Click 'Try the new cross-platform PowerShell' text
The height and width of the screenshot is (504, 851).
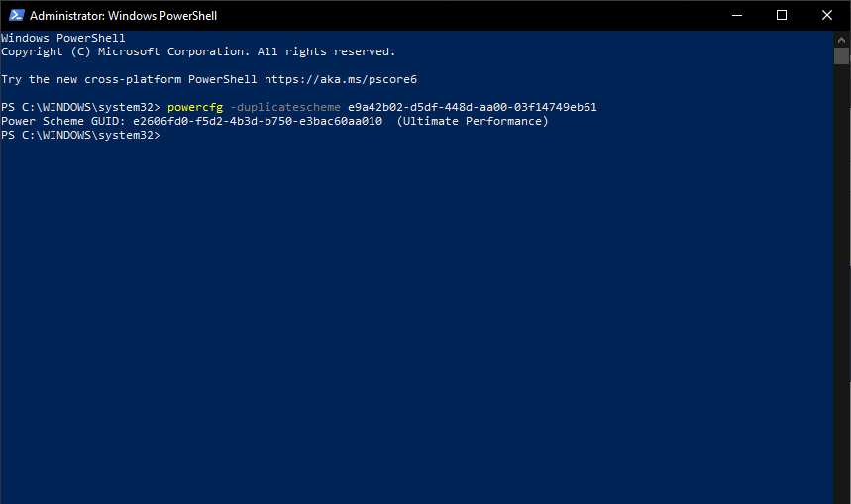(x=129, y=79)
